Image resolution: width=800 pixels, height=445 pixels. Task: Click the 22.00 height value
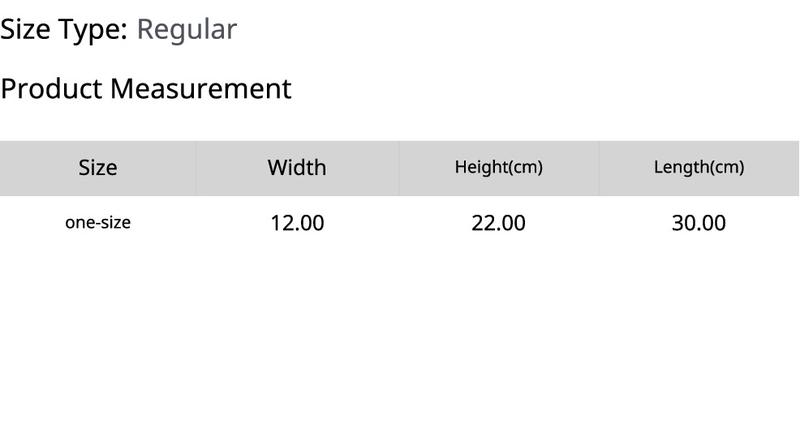(498, 223)
